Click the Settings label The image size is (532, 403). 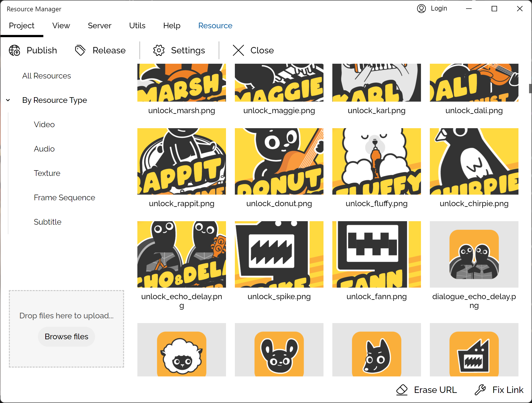click(188, 50)
